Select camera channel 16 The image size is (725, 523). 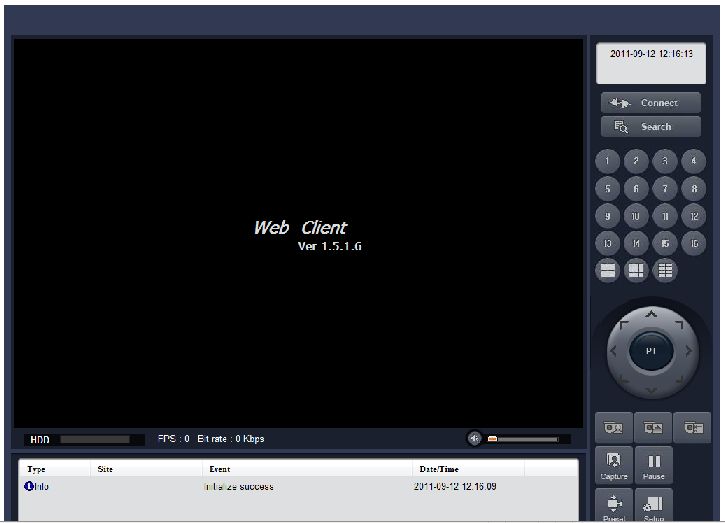pyautogui.click(x=694, y=244)
